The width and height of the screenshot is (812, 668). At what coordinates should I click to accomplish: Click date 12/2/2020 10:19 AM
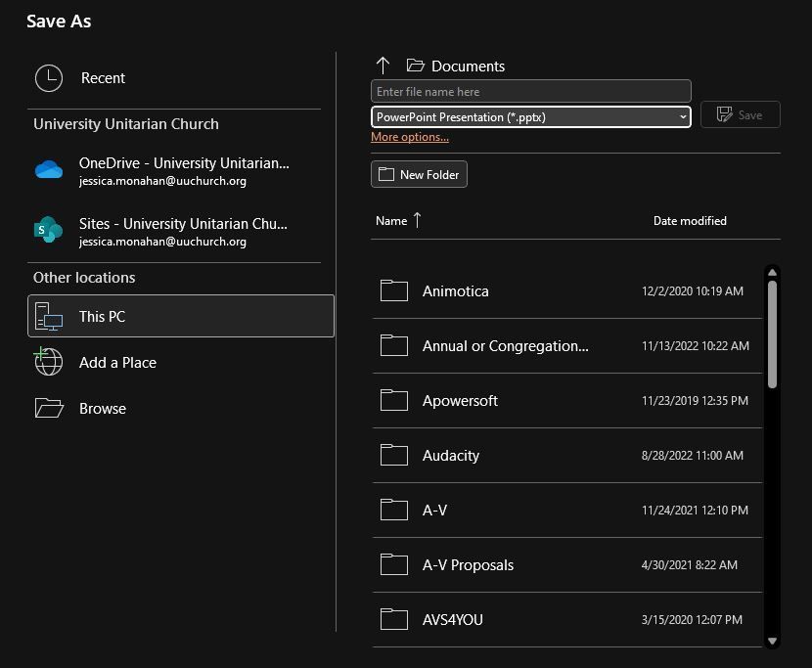(x=693, y=291)
